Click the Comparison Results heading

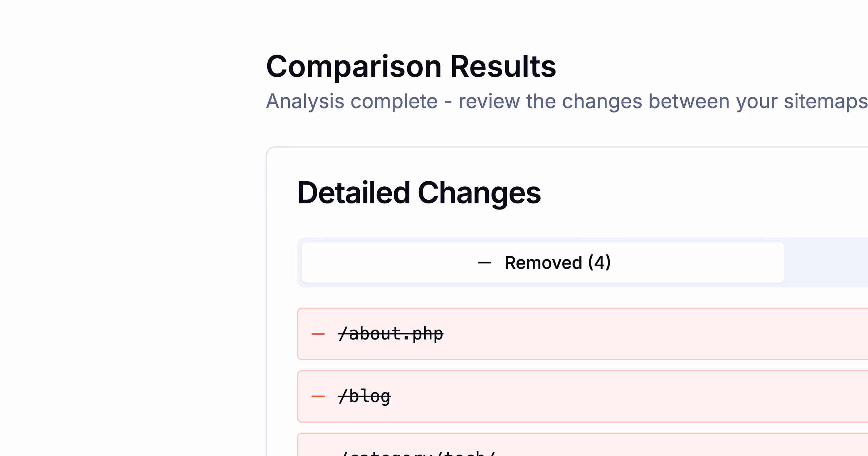point(411,67)
